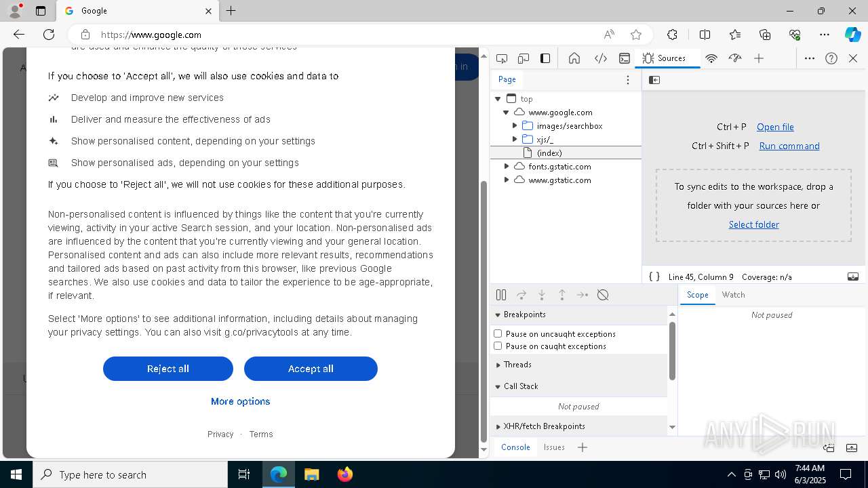Click the Type here to search box

point(130,474)
